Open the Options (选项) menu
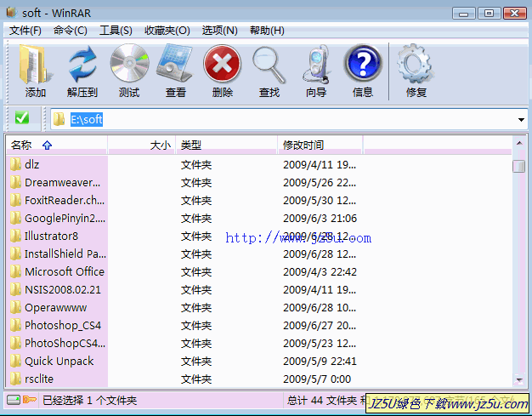This screenshot has width=532, height=416. [219, 31]
